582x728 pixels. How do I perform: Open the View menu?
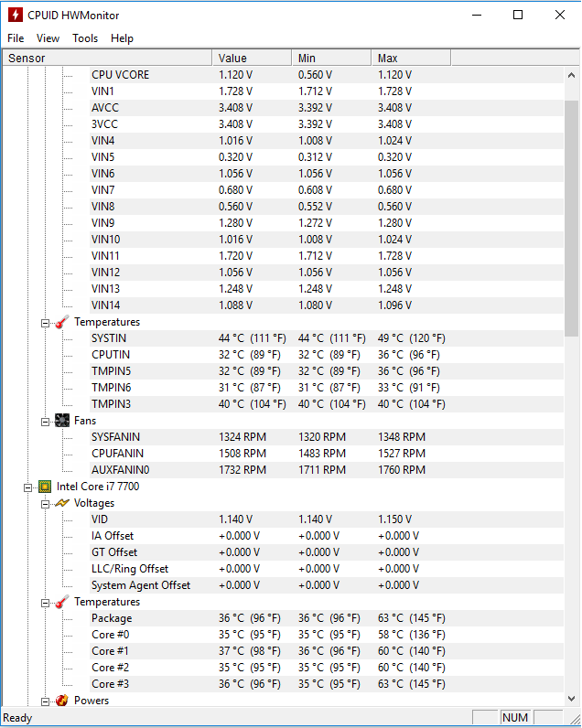(48, 38)
